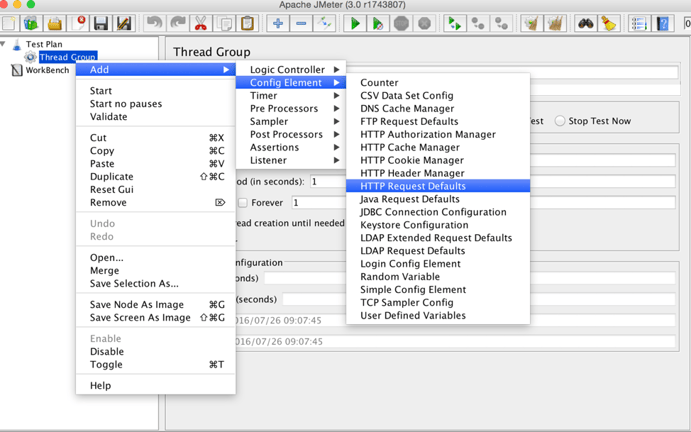Screen dimensions: 691x432
Task: Expand the Logic Controller submenu
Action: pyautogui.click(x=291, y=70)
